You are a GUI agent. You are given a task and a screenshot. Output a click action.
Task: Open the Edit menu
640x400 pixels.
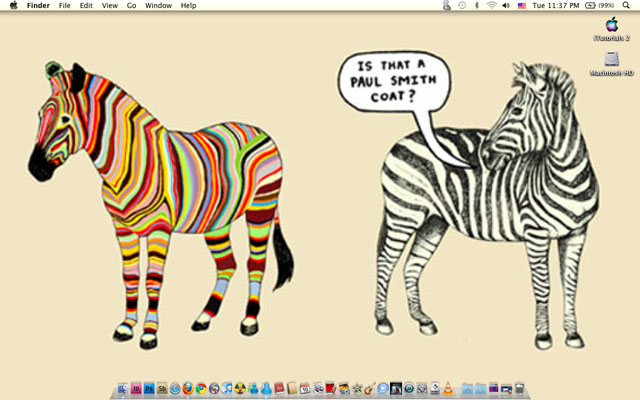pyautogui.click(x=86, y=5)
